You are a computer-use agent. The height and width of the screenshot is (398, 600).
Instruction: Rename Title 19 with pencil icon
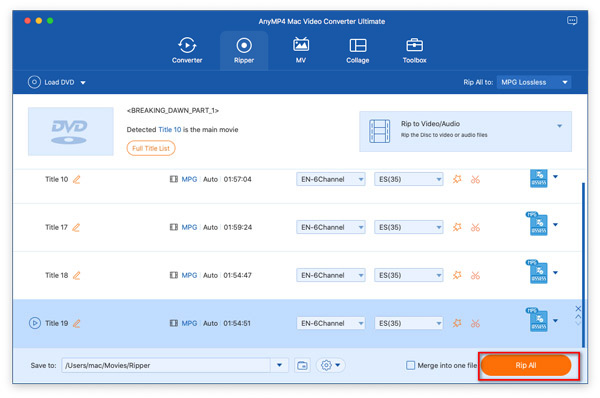(77, 323)
